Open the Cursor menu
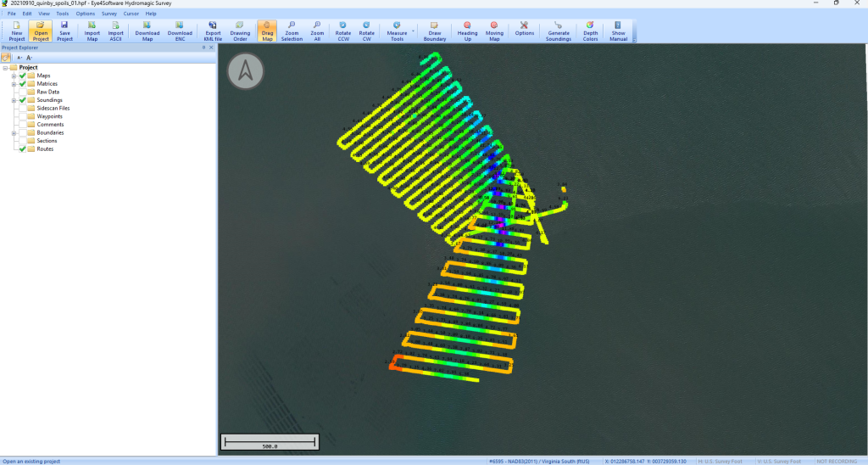This screenshot has width=868, height=465. point(131,14)
